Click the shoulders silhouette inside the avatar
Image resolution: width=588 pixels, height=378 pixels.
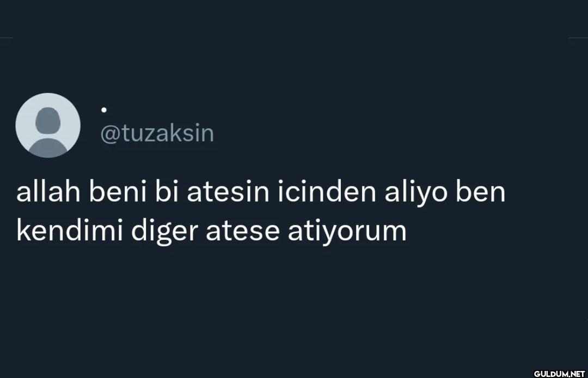pos(47,147)
